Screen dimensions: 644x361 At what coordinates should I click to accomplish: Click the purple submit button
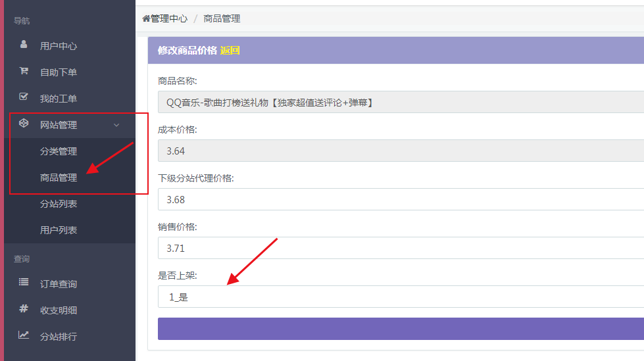point(400,329)
